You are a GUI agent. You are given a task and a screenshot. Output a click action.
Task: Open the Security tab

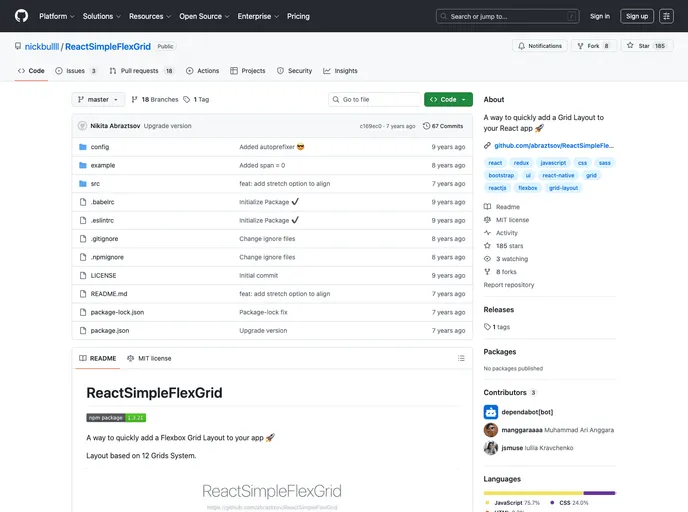pyautogui.click(x=294, y=71)
